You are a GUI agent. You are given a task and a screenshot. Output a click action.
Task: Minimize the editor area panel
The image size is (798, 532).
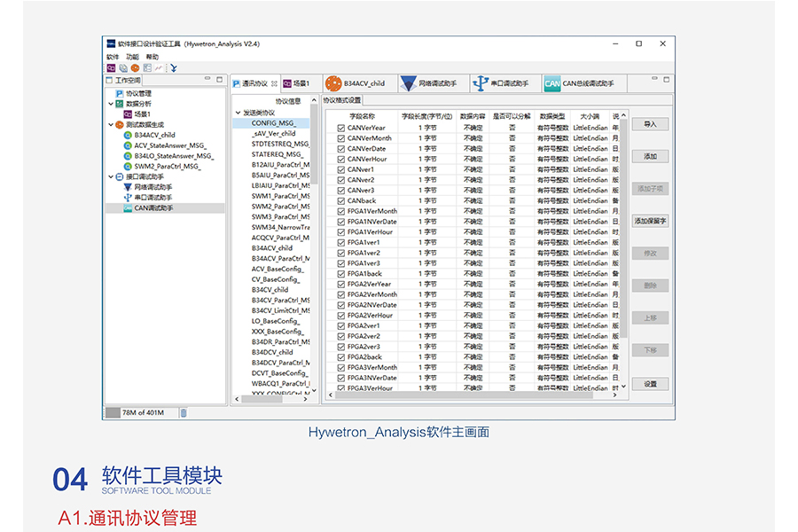click(654, 79)
